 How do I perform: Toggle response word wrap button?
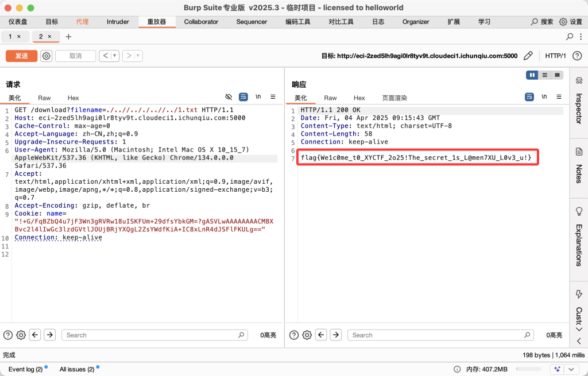pyautogui.click(x=529, y=96)
